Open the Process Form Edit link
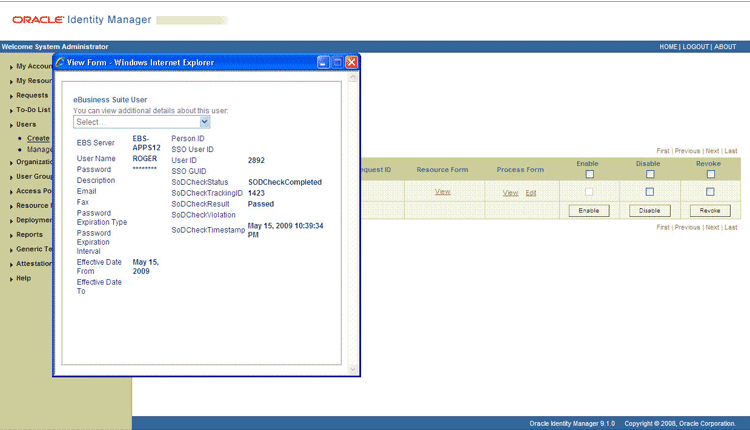750x430 pixels. tap(531, 193)
